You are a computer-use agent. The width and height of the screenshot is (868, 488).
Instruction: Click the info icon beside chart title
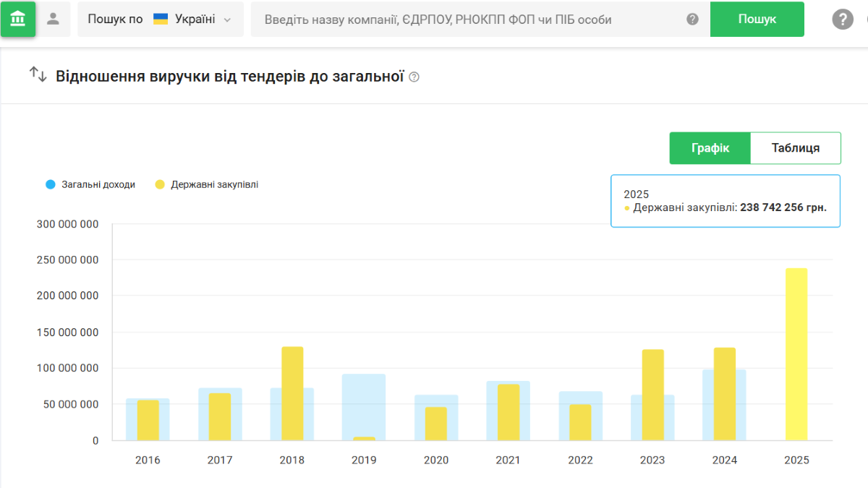414,77
